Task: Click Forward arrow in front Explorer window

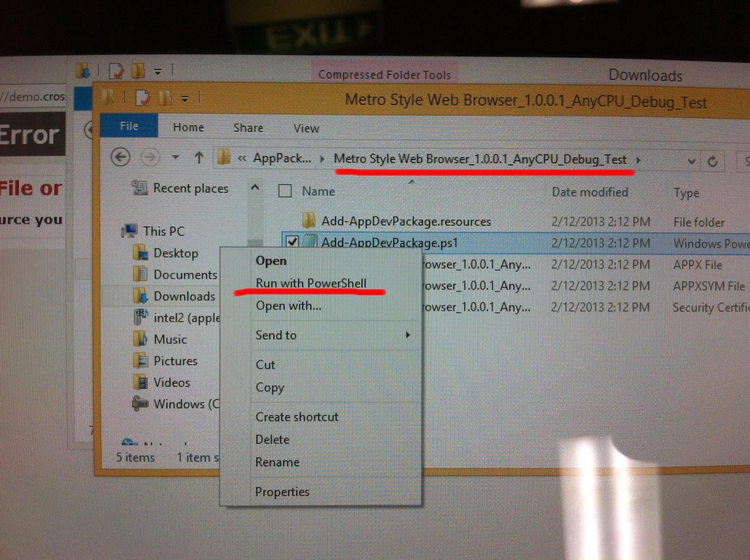Action: (x=150, y=157)
